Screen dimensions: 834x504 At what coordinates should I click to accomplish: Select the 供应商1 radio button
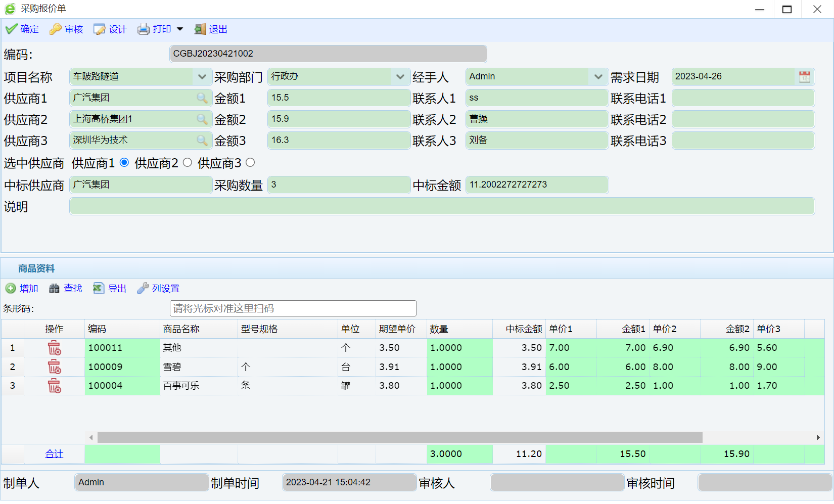click(124, 163)
